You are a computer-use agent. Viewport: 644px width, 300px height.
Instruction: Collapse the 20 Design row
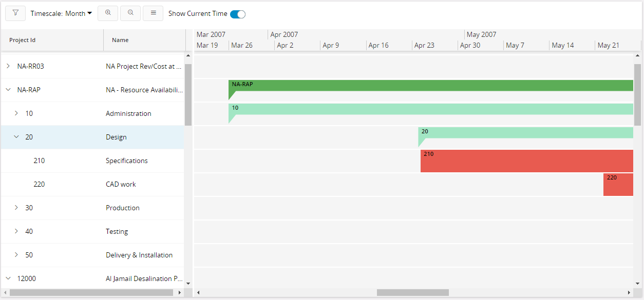coord(16,137)
